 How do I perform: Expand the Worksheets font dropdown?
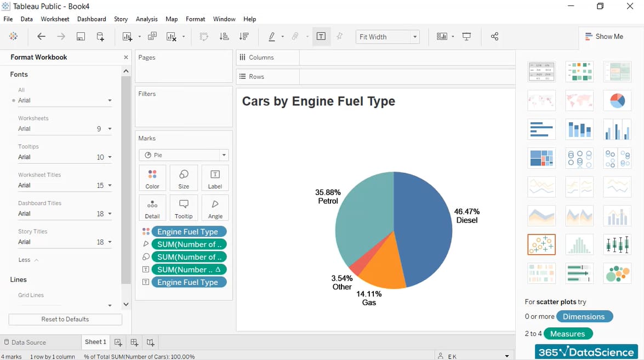110,128
